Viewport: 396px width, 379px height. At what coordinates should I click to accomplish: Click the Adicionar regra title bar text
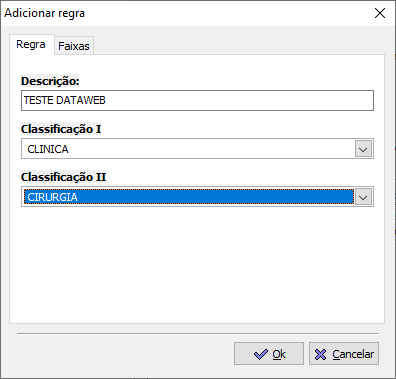pyautogui.click(x=44, y=13)
